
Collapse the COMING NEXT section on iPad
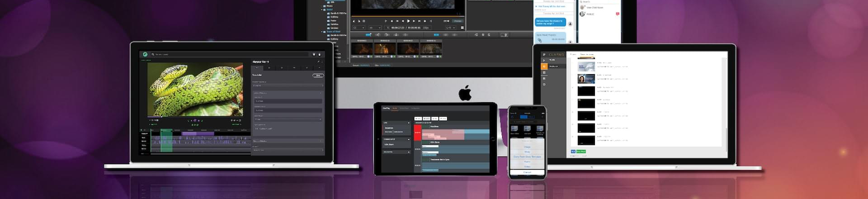pos(409,139)
